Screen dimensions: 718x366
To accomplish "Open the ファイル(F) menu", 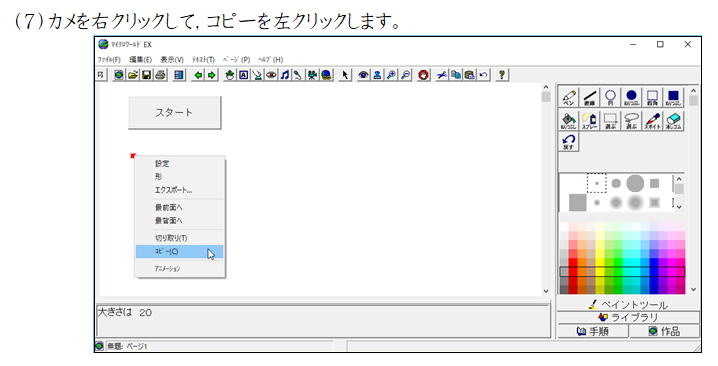I will tap(109, 60).
